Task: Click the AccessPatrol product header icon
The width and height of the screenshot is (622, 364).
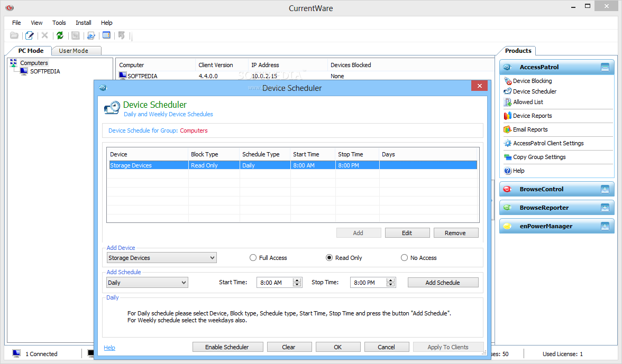Action: (507, 67)
